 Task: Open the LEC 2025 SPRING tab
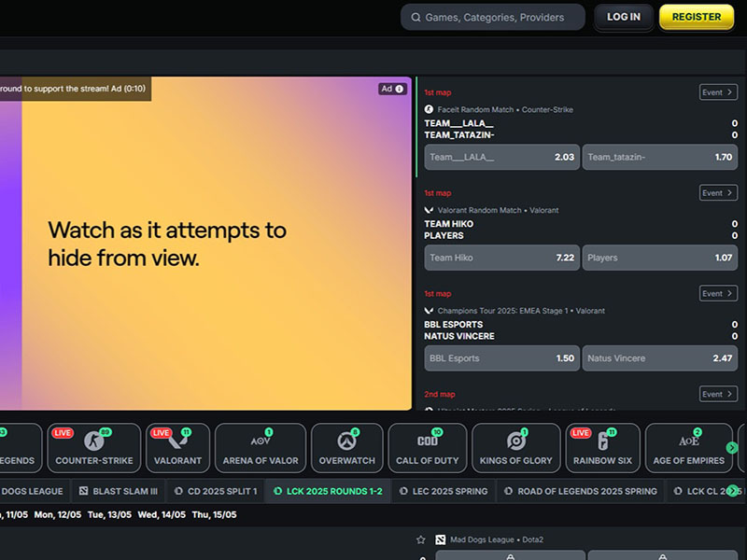click(444, 491)
